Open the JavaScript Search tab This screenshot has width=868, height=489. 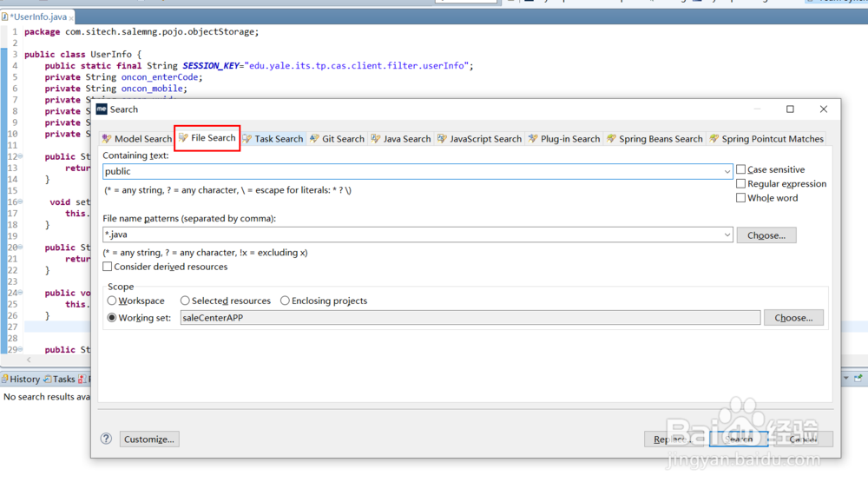coord(479,138)
